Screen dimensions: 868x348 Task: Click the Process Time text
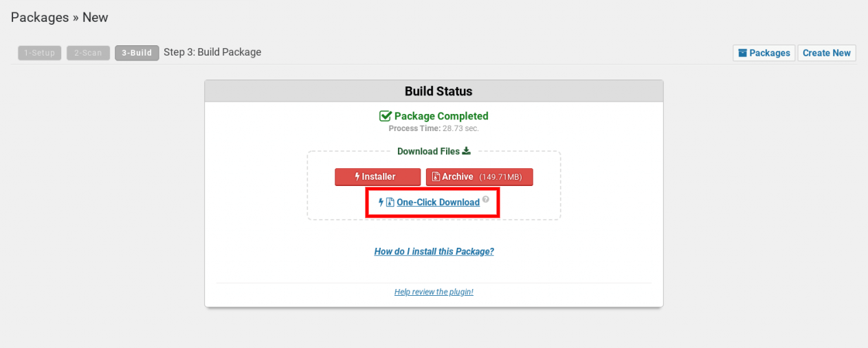(x=434, y=128)
